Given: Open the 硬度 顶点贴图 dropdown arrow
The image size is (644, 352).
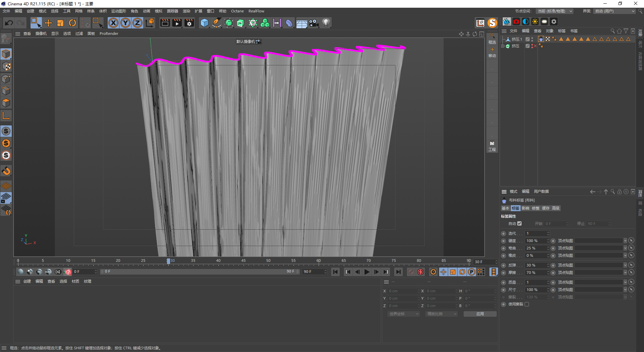Looking at the screenshot, I should tap(625, 241).
